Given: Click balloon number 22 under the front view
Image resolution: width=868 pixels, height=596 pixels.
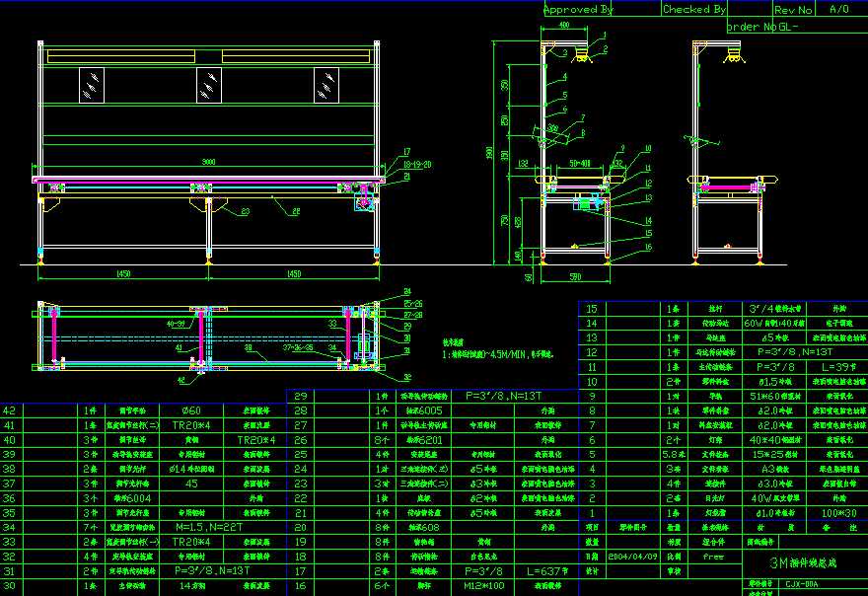Looking at the screenshot, I should click(296, 211).
